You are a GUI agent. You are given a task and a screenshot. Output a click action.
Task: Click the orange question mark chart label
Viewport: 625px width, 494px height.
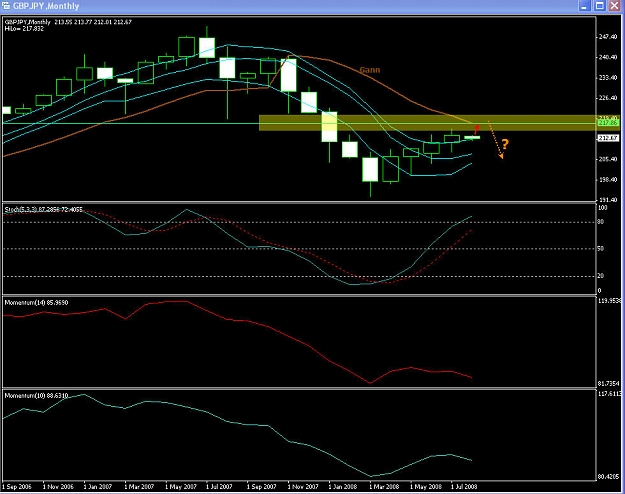point(505,144)
